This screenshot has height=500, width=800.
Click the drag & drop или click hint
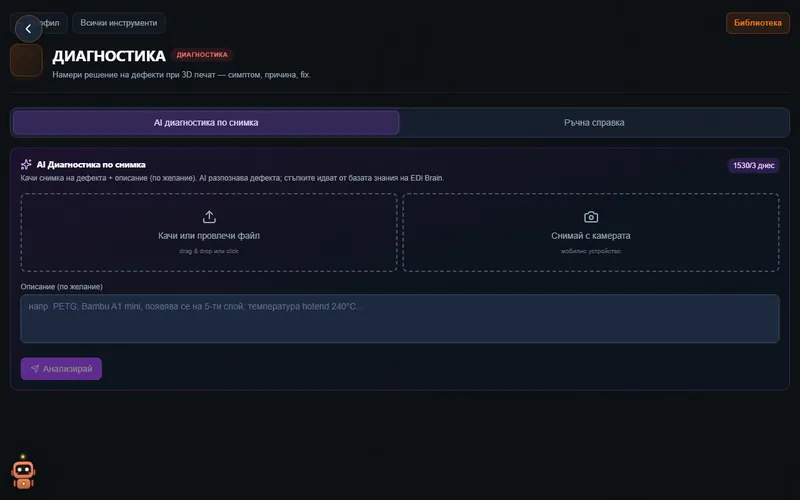[x=209, y=251]
